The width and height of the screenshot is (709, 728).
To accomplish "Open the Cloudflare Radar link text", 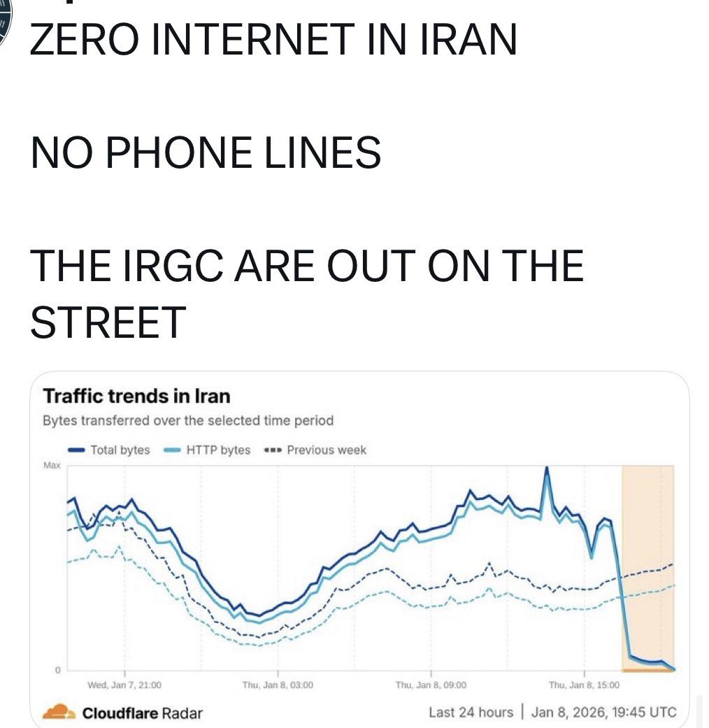I will [142, 713].
